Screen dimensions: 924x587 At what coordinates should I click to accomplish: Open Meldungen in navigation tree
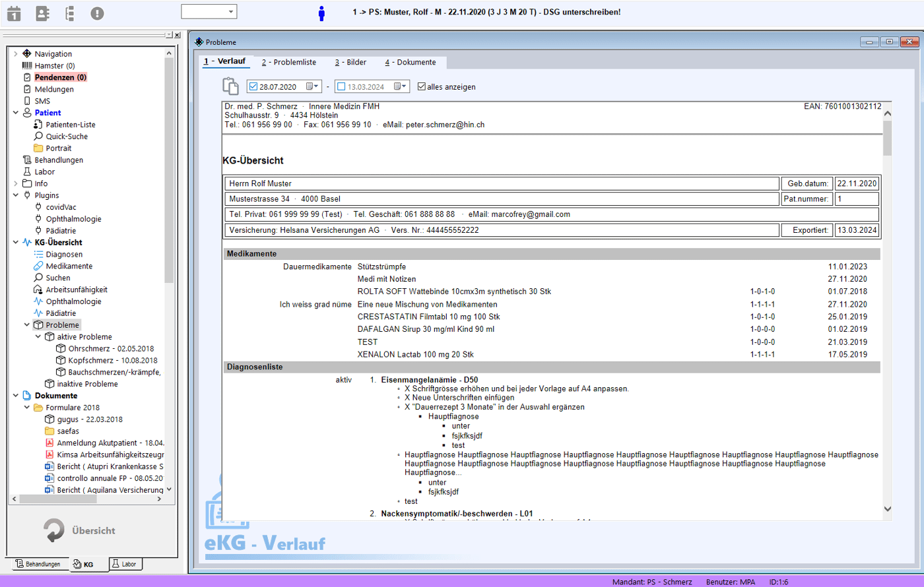(x=54, y=89)
